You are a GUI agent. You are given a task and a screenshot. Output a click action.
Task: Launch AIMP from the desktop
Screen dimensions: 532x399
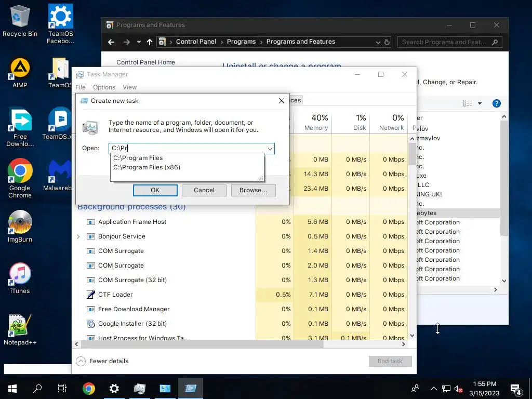20,73
